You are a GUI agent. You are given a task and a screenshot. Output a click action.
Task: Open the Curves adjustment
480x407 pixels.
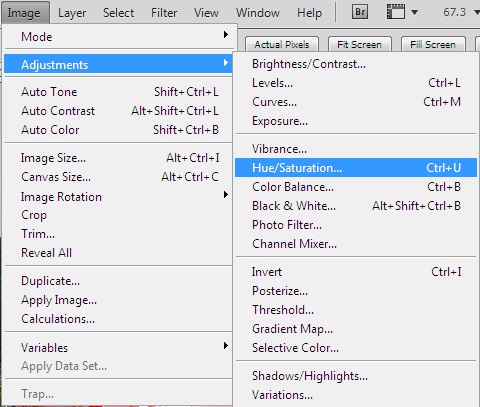(x=356, y=102)
